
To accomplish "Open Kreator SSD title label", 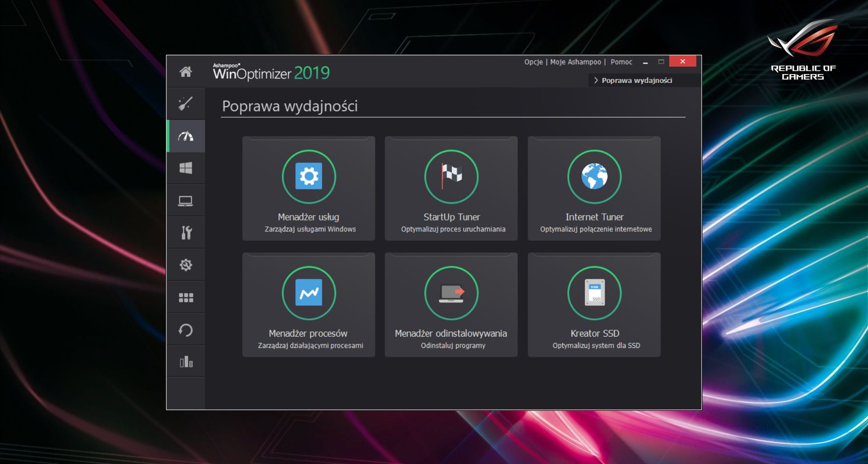I will pos(595,333).
